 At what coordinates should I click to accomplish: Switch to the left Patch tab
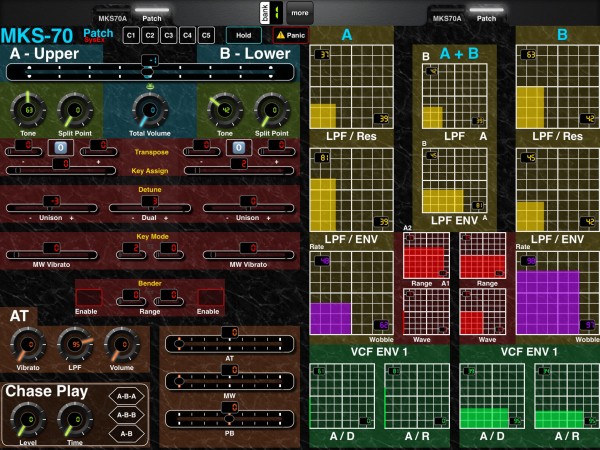(152, 15)
